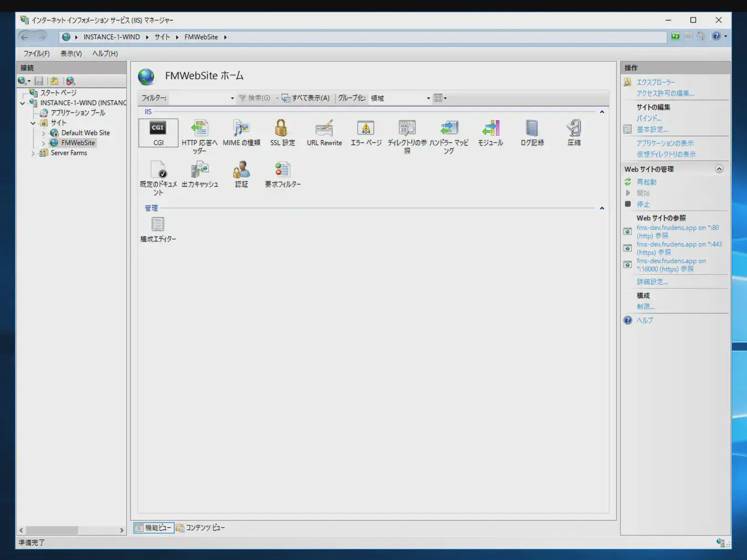The height and width of the screenshot is (560, 747).
Task: Open 制限... configuration link
Action: (646, 306)
